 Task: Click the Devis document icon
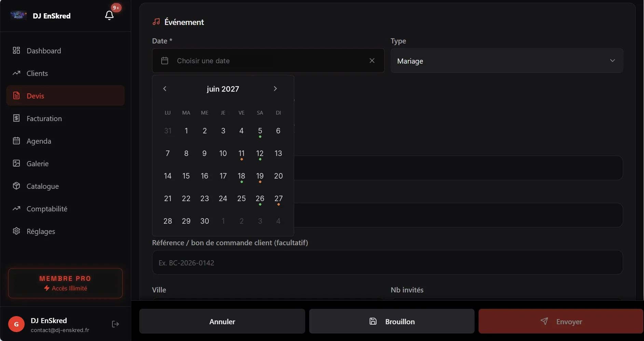pos(16,95)
